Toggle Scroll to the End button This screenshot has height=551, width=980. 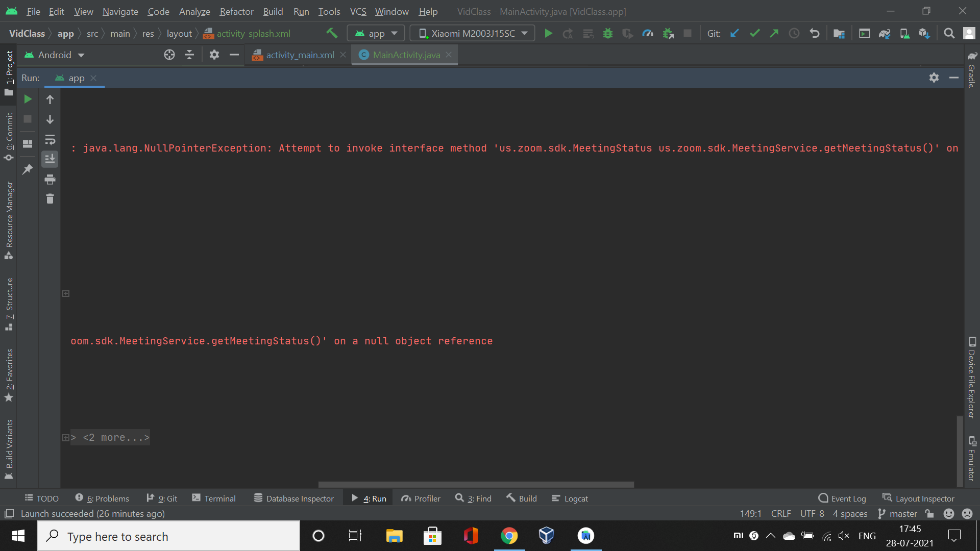click(50, 159)
